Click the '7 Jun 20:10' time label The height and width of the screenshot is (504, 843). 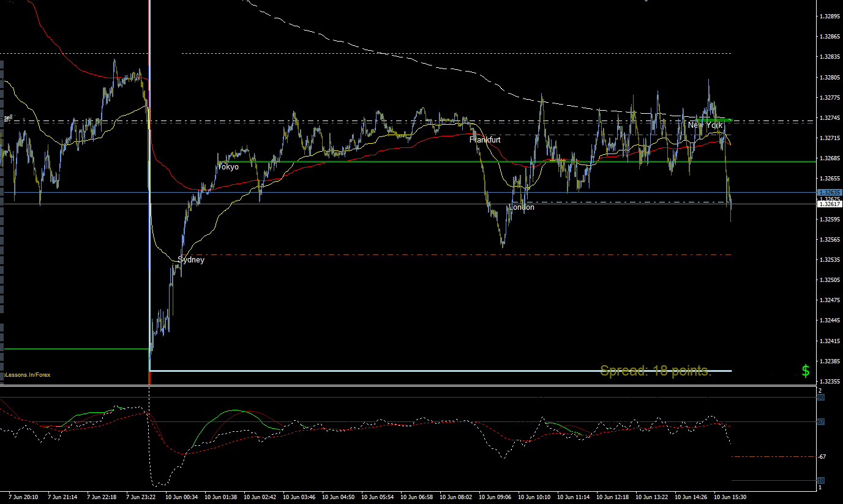[24, 497]
